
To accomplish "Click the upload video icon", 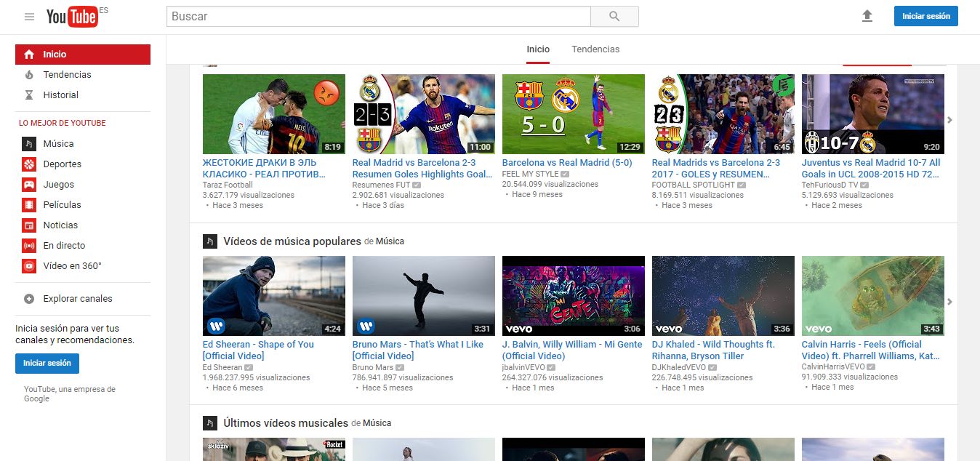I will (x=867, y=16).
